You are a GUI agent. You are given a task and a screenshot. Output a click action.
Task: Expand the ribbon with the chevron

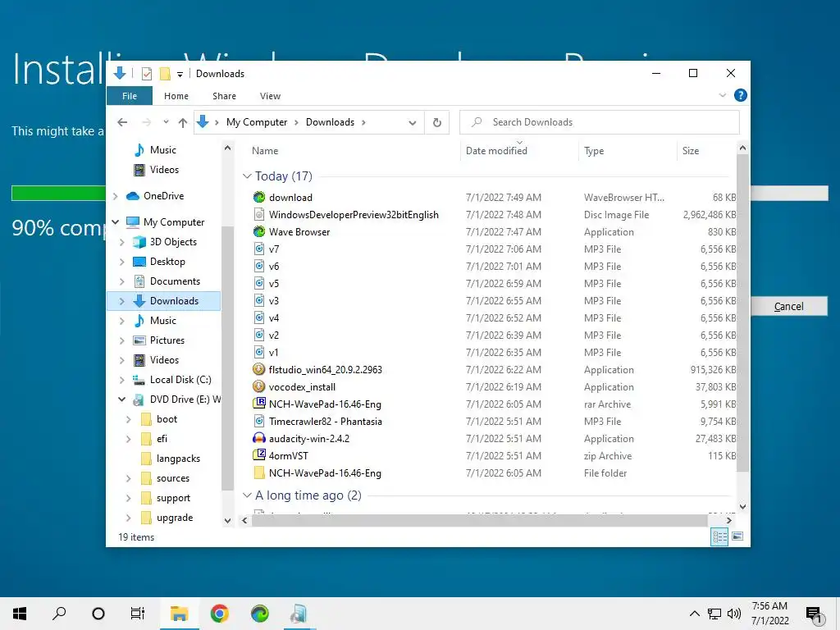tap(722, 95)
